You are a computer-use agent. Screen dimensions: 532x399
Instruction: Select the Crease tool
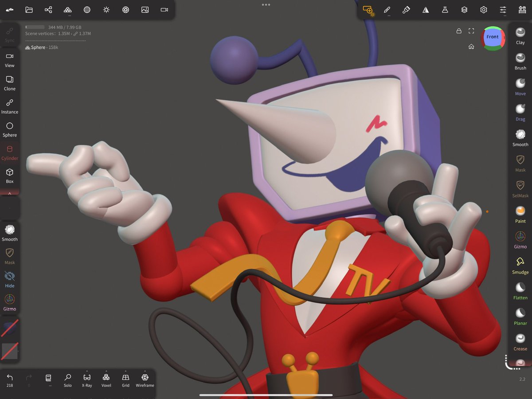tap(520, 342)
